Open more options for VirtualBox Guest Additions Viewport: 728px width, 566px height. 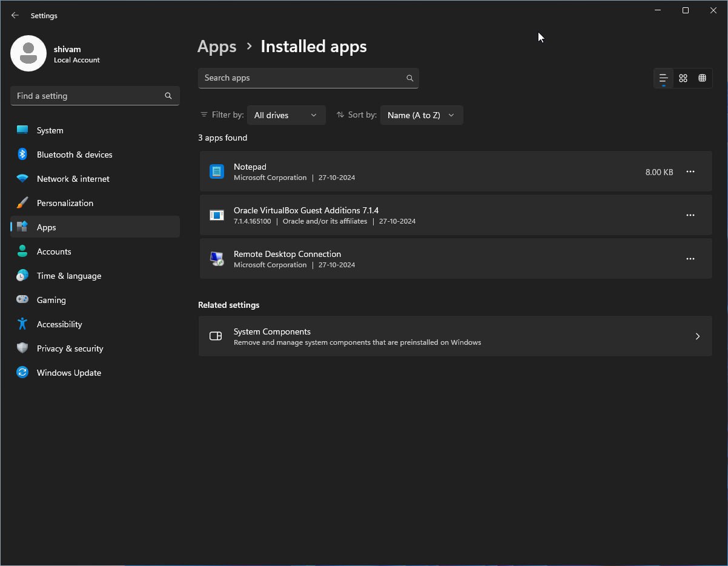coord(690,215)
